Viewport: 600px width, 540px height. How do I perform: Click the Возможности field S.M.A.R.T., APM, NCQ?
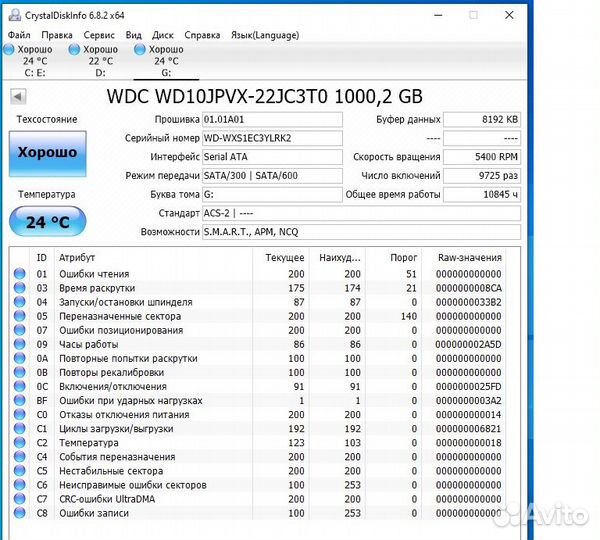click(361, 232)
